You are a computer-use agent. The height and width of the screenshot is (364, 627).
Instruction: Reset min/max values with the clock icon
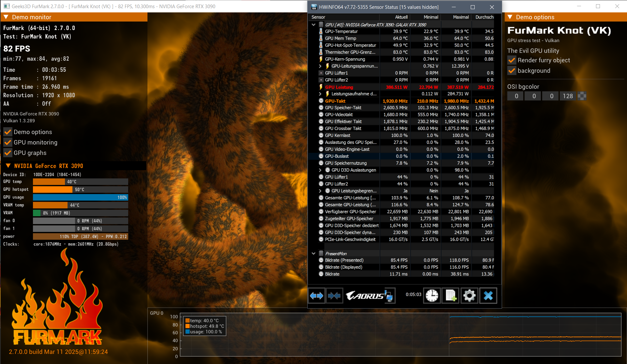(x=432, y=296)
